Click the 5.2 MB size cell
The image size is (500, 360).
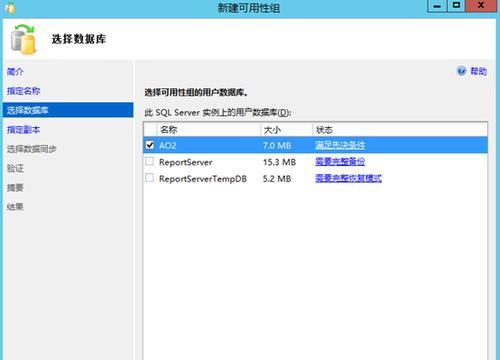click(x=277, y=179)
